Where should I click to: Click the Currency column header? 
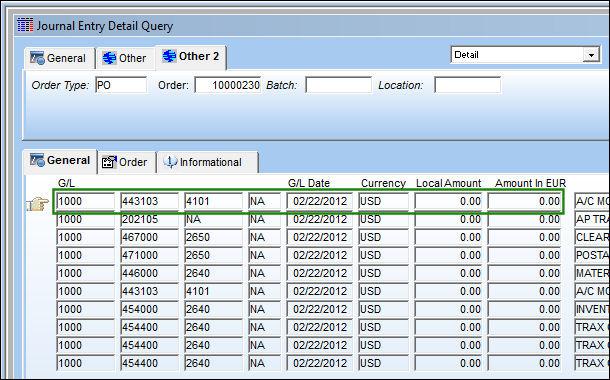click(383, 183)
